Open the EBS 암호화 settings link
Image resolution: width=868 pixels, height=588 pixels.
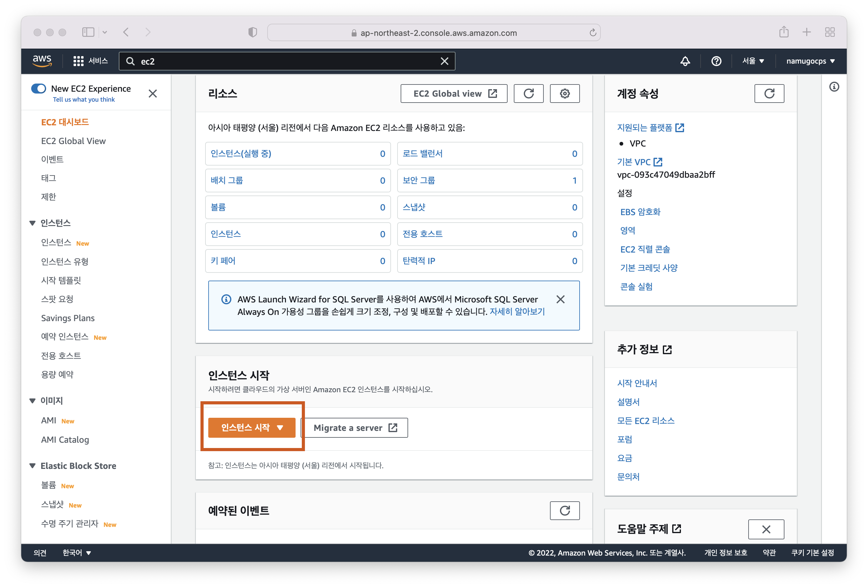point(640,212)
